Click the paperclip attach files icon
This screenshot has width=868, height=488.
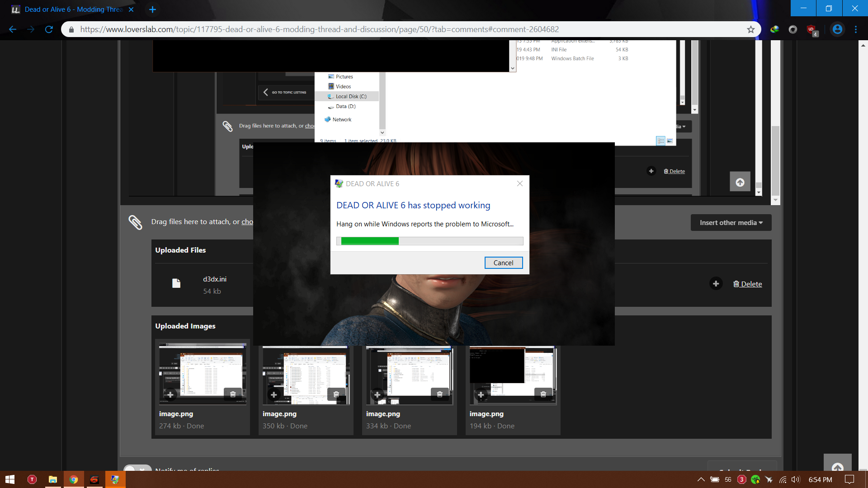pyautogui.click(x=135, y=222)
